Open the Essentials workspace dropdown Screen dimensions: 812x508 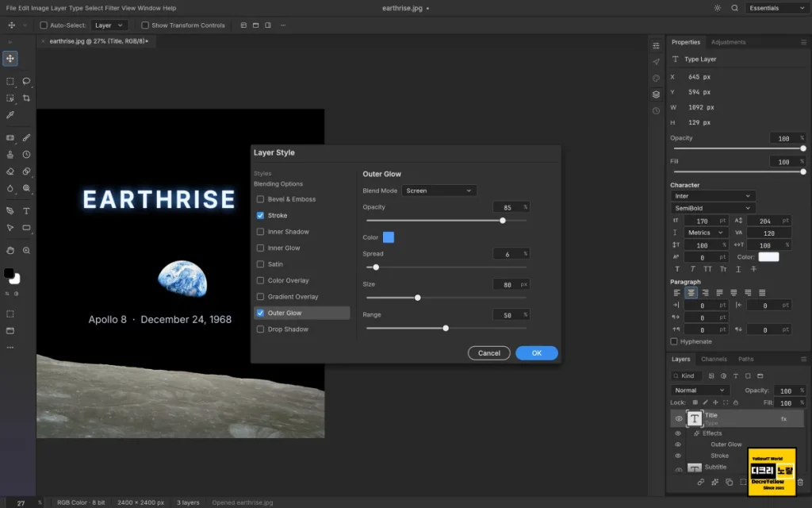pos(776,8)
